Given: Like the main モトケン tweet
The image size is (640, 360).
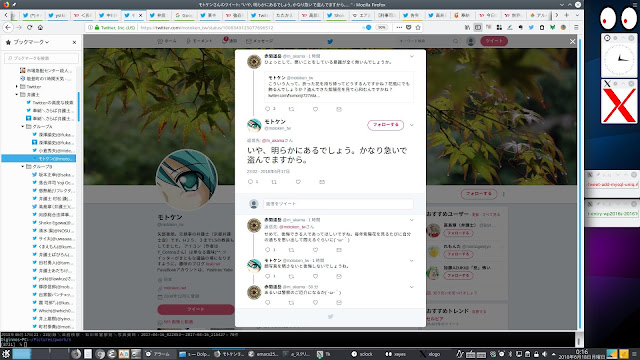Looking at the screenshot, I should (x=298, y=182).
